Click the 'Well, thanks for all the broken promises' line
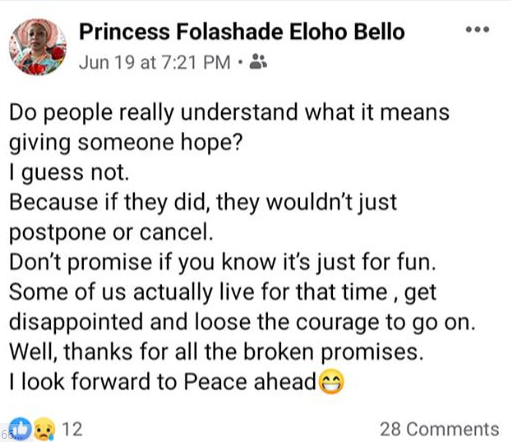 [216, 352]
